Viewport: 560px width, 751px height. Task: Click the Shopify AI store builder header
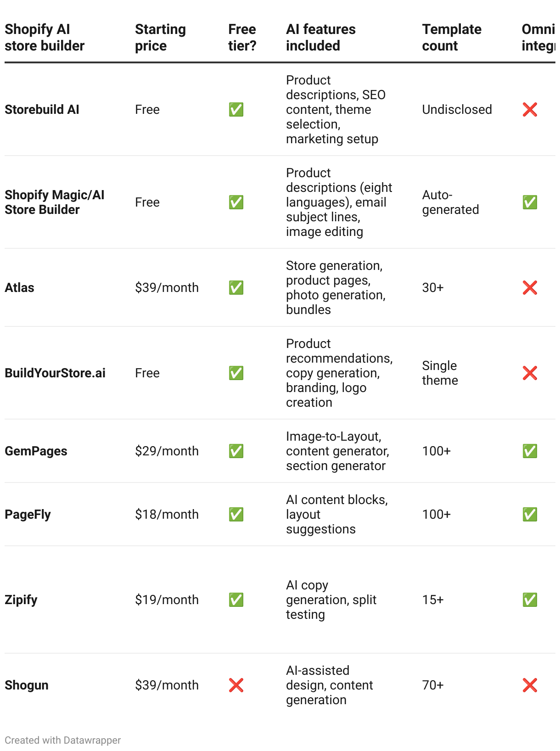(45, 38)
